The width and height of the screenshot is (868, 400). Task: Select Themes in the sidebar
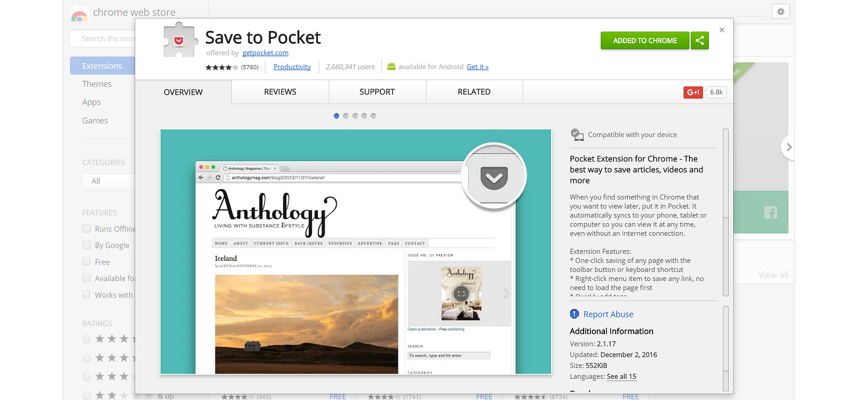[x=97, y=84]
